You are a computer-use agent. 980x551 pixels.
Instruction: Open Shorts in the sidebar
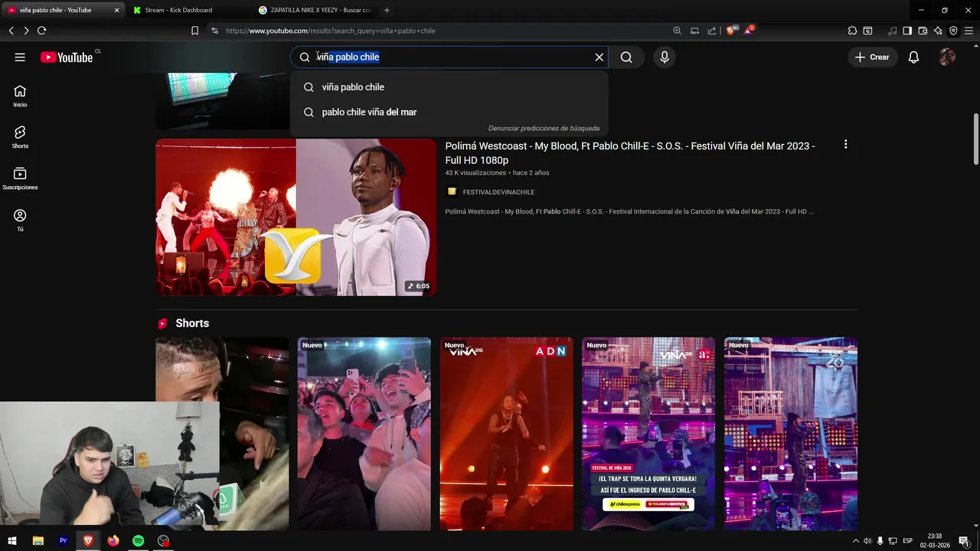(x=20, y=137)
